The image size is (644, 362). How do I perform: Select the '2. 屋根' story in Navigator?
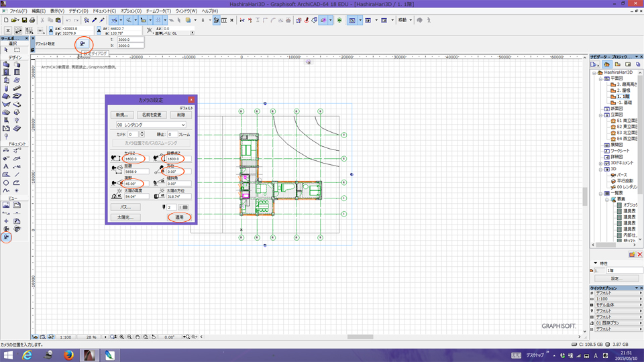tap(623, 90)
